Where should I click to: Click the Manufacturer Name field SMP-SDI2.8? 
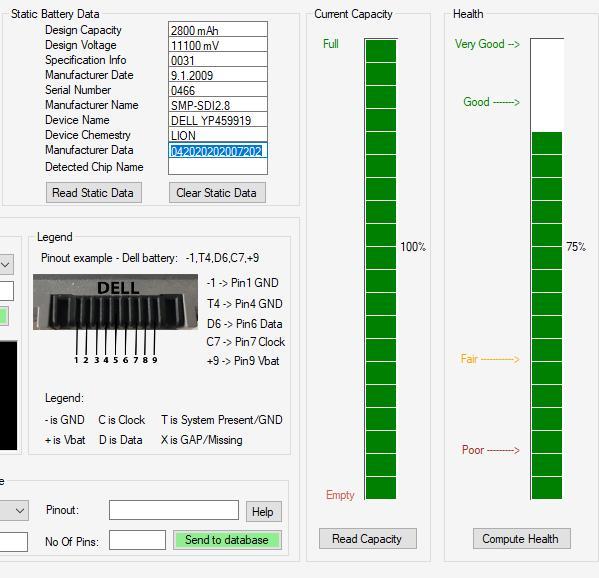(218, 105)
